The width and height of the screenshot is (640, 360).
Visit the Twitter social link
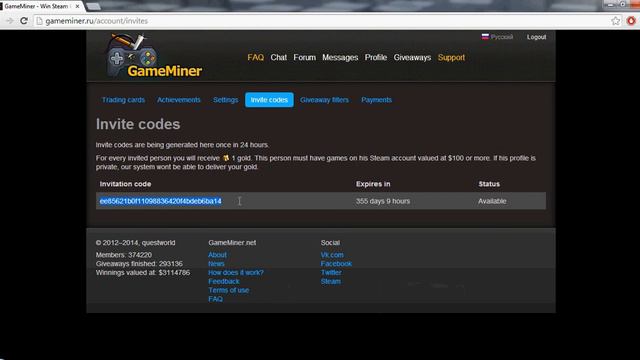(331, 273)
